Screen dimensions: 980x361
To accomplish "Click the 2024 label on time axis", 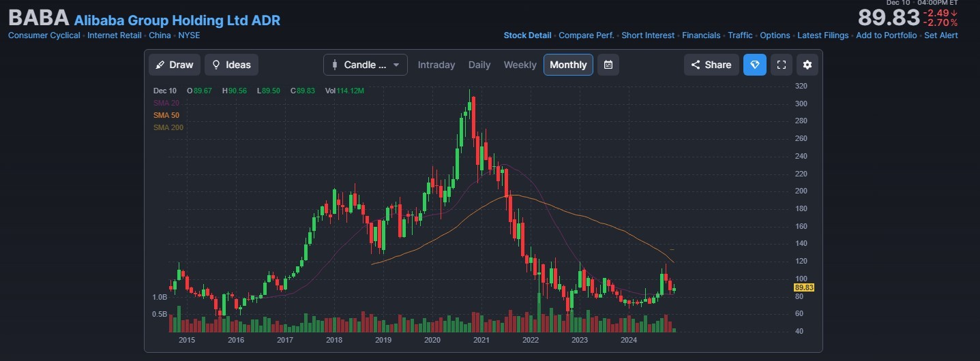I will click(x=629, y=340).
